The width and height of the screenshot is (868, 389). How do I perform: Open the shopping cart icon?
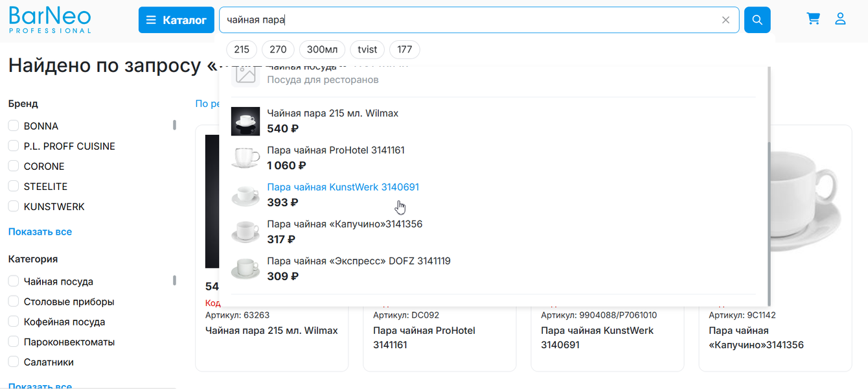813,19
